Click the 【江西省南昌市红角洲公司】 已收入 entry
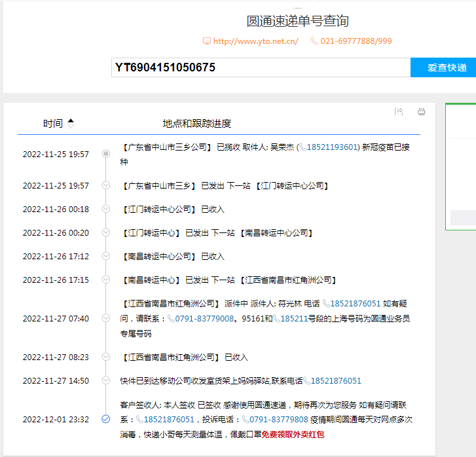Image resolution: width=476 pixels, height=457 pixels. point(184,357)
